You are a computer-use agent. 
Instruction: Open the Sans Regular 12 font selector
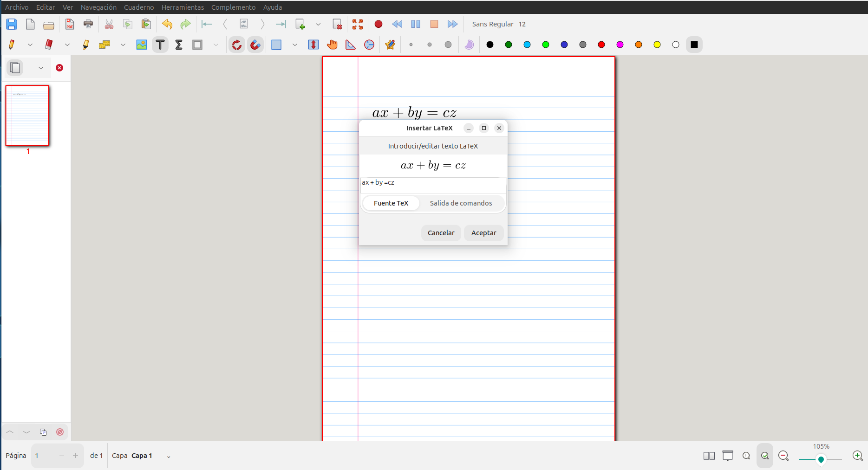coord(499,24)
